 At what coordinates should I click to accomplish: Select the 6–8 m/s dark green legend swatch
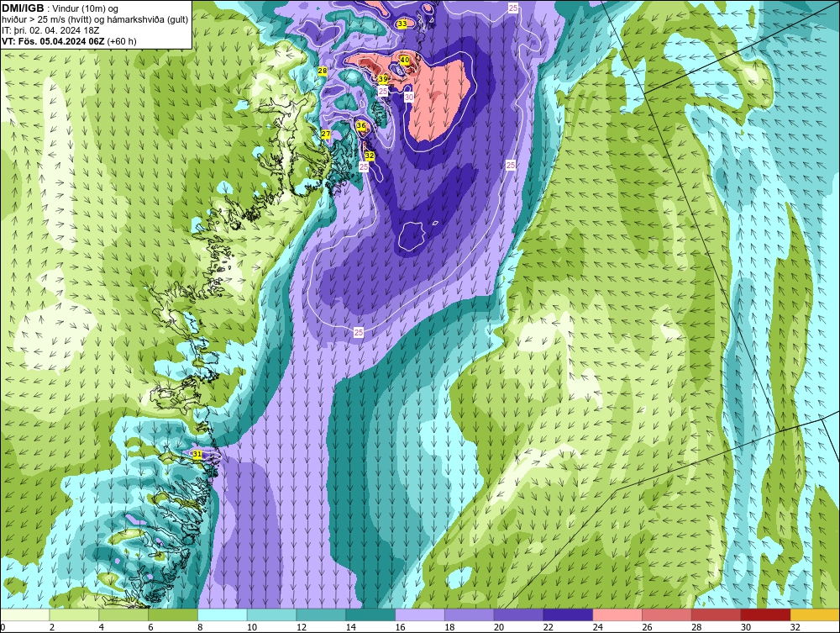[x=173, y=615]
